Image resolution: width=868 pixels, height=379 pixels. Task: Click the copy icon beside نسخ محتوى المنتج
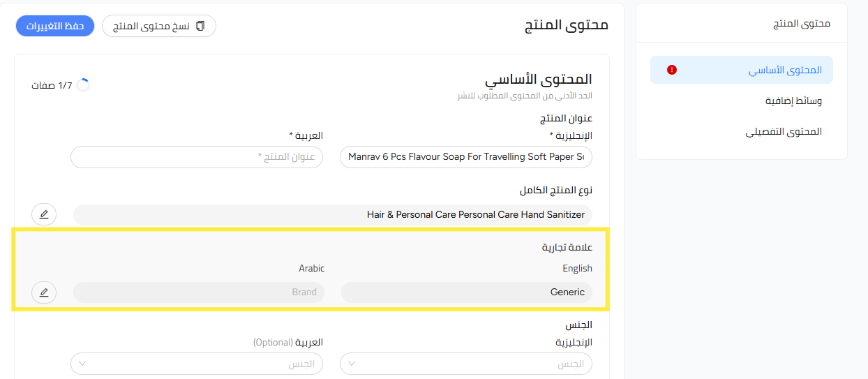(x=201, y=26)
